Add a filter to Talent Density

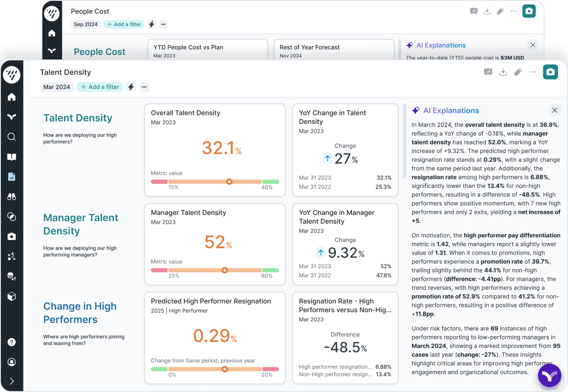(100, 87)
